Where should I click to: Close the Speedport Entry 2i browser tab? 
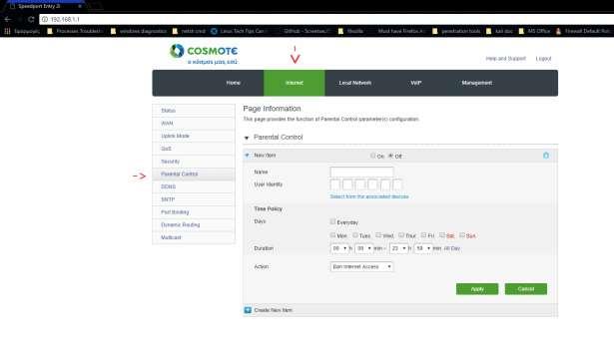tap(80, 6)
